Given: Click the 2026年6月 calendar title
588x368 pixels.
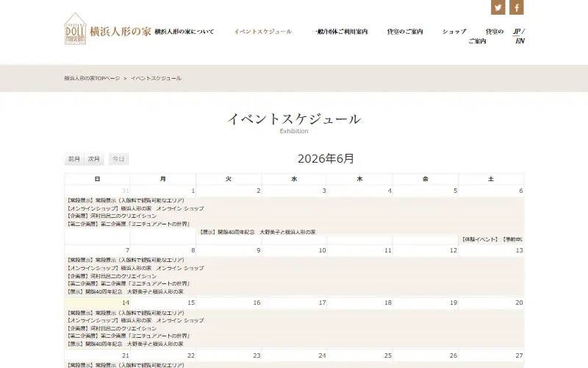Looking at the screenshot, I should point(326,158).
